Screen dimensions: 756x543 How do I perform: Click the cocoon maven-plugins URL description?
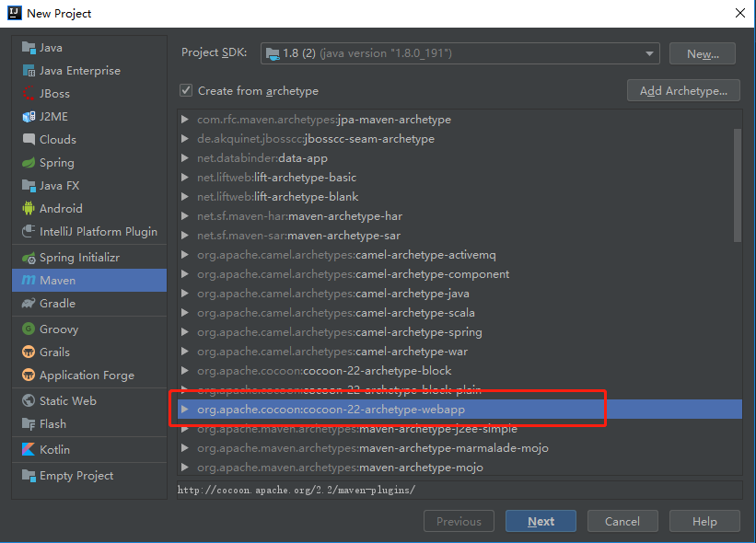[297, 490]
